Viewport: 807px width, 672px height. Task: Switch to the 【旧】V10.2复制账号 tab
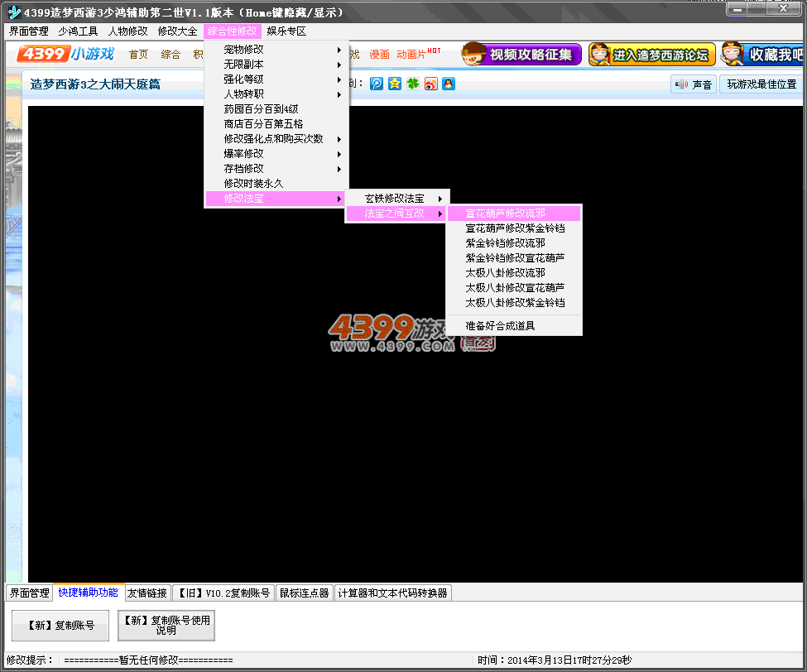[223, 593]
